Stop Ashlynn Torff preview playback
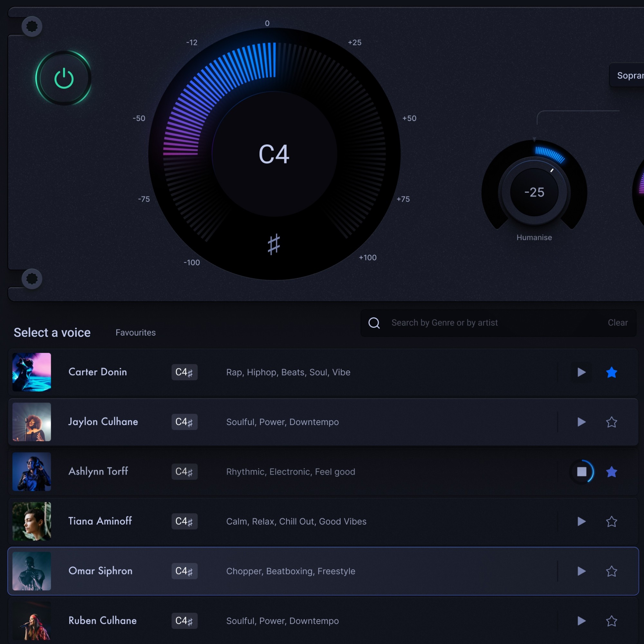The image size is (644, 644). click(x=581, y=471)
